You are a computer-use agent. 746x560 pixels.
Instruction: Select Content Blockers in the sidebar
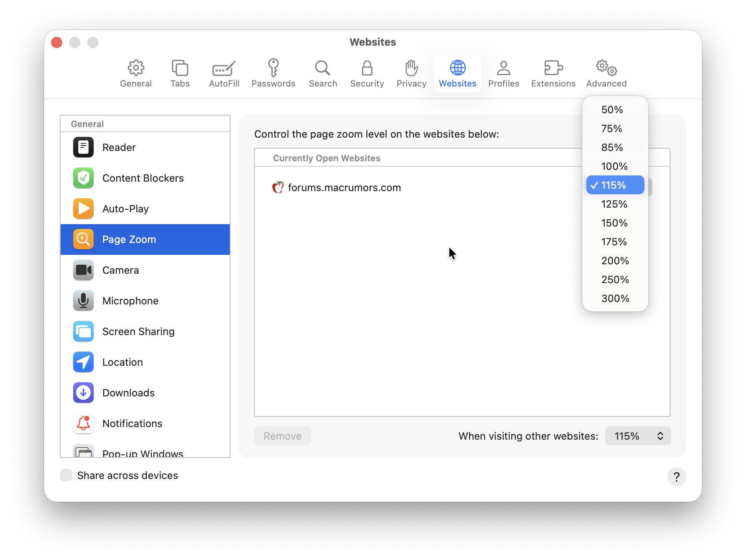145,178
